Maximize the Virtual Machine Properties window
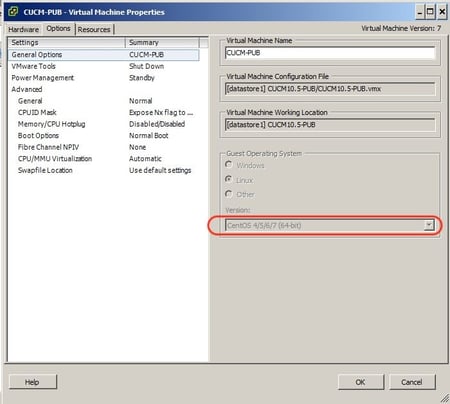Image resolution: width=450 pixels, height=404 pixels. [430, 12]
